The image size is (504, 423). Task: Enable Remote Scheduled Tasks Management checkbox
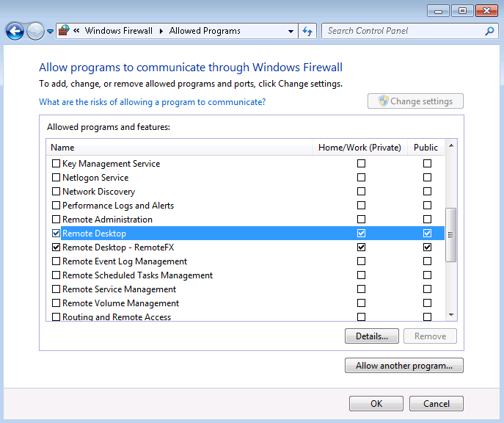click(56, 275)
